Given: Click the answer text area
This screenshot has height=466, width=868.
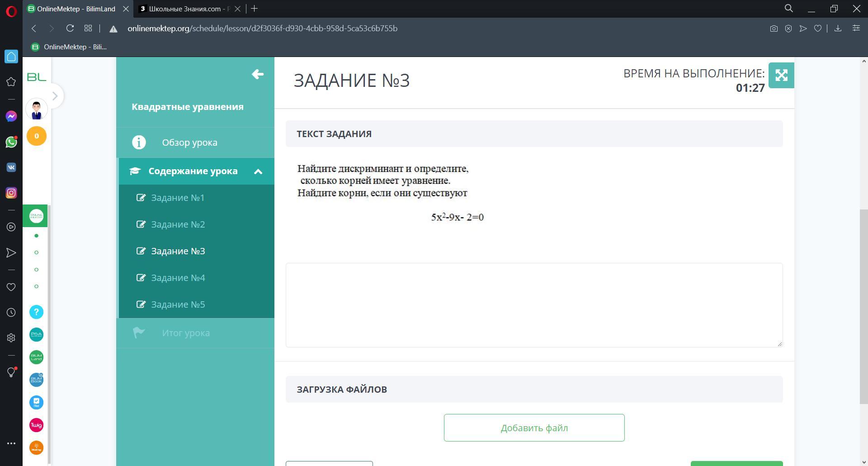Looking at the screenshot, I should click(x=534, y=305).
